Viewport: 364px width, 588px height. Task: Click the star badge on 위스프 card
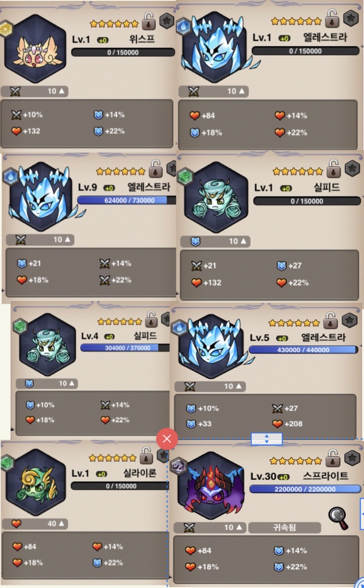tap(167, 21)
